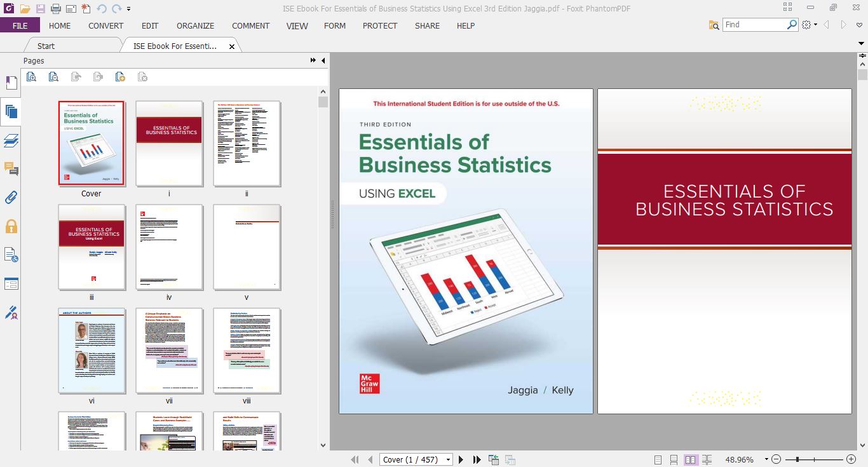
Task: Close the ISE Ebook document tab
Action: pyautogui.click(x=231, y=46)
